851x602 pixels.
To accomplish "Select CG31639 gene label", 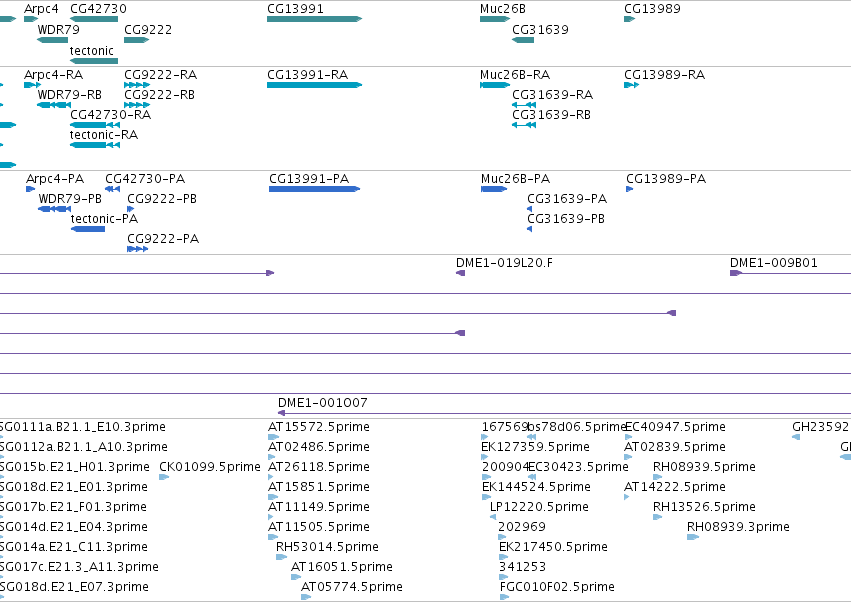I will (x=541, y=29).
